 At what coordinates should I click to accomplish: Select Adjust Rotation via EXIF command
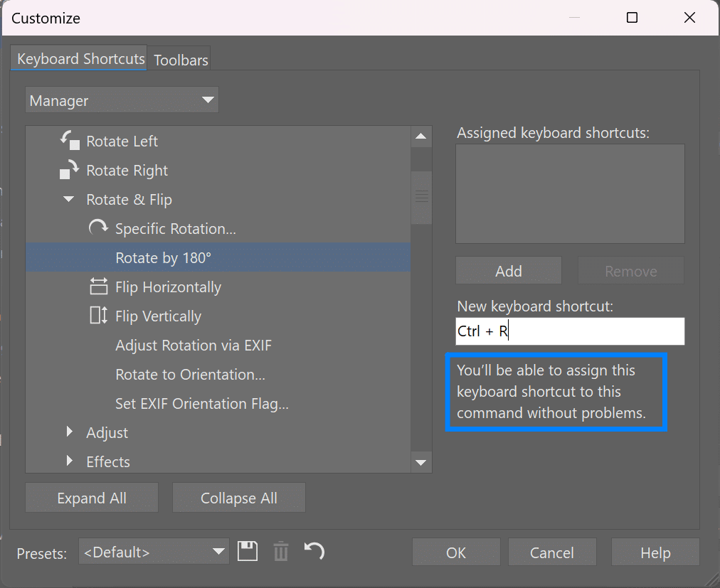point(193,345)
